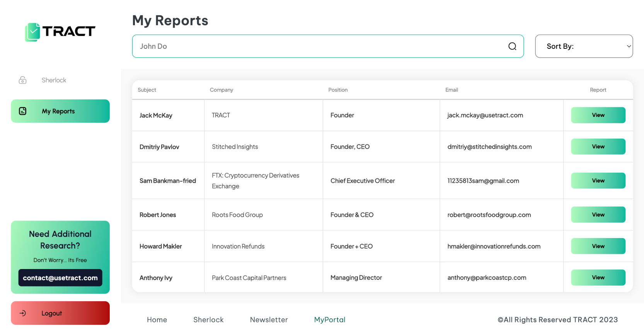Screen dimensions: 644x336
Task: Open the Sherlock footer link
Action: (x=208, y=320)
